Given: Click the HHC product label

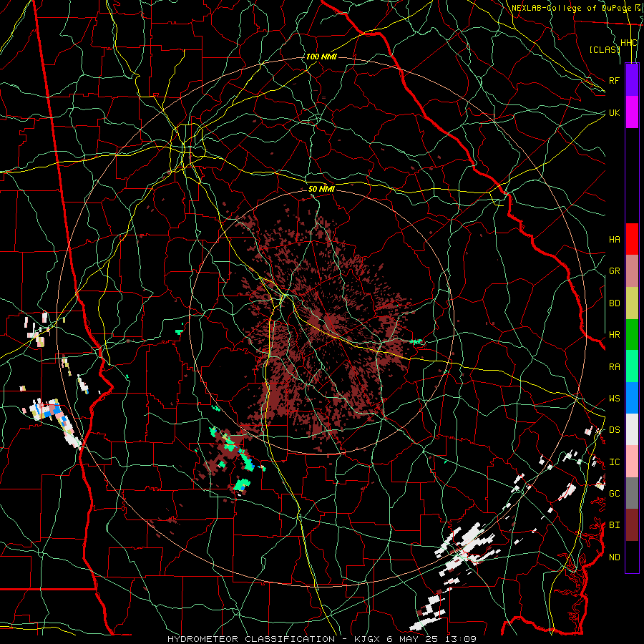Looking at the screenshot, I should 629,43.
